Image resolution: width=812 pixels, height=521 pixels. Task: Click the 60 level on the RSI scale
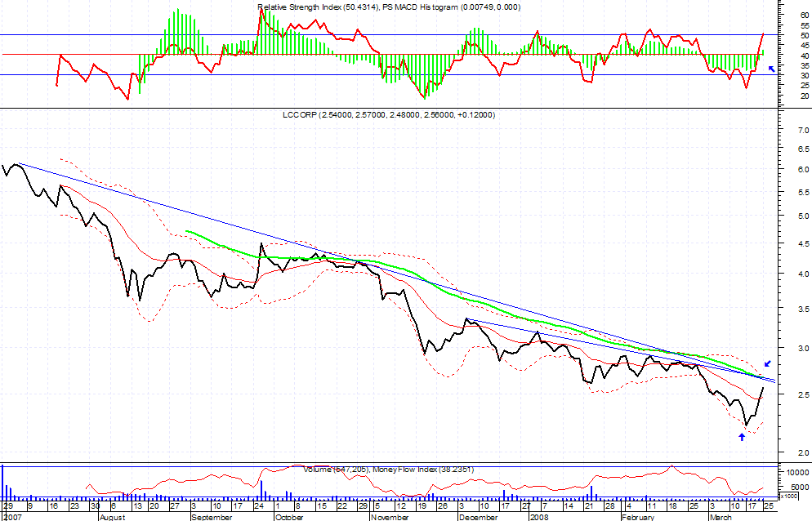click(793, 15)
